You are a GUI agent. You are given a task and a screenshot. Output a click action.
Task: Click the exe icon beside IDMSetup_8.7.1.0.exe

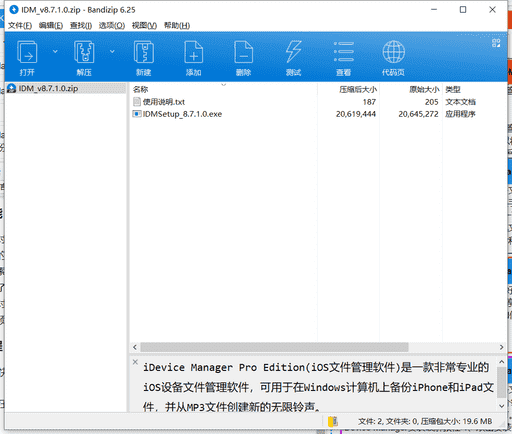point(137,114)
